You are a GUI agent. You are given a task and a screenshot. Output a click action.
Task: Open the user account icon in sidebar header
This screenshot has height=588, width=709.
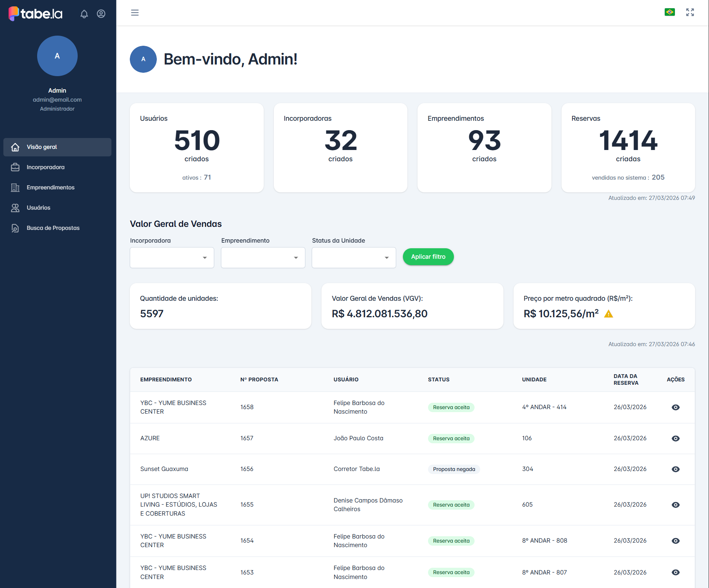101,14
